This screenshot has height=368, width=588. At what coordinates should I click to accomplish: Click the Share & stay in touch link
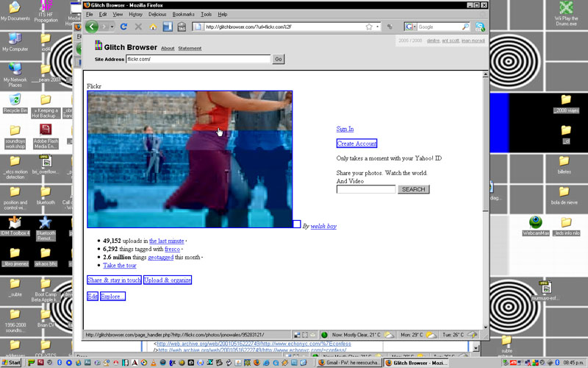[x=114, y=280]
